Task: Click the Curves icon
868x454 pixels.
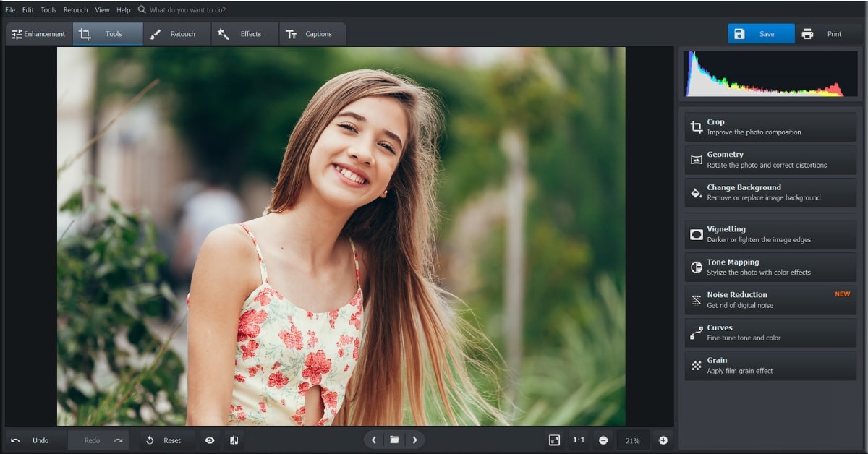Action: pyautogui.click(x=696, y=333)
